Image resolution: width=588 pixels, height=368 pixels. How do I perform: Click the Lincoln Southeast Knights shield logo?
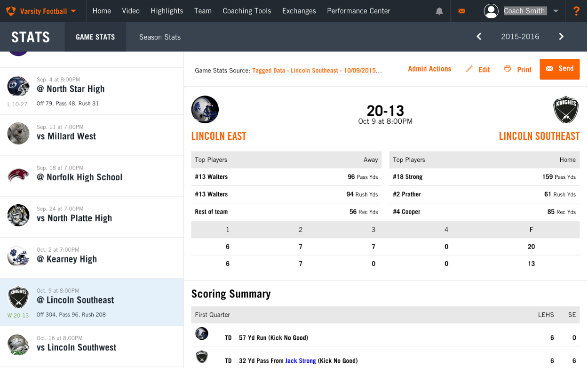pos(566,109)
